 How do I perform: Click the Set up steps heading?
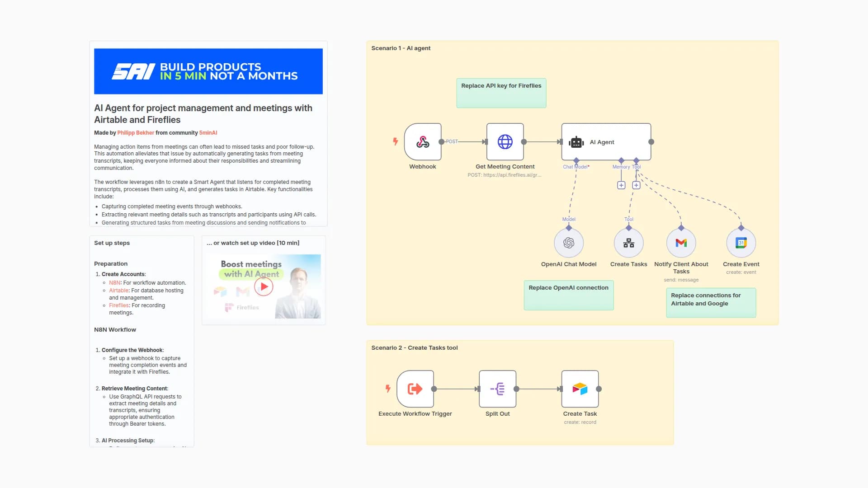[x=112, y=243]
